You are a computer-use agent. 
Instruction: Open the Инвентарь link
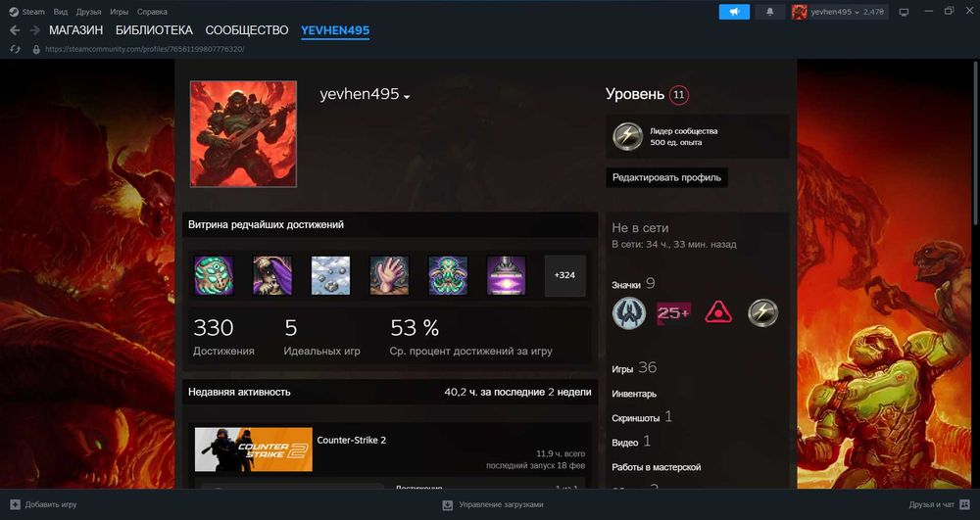click(634, 394)
